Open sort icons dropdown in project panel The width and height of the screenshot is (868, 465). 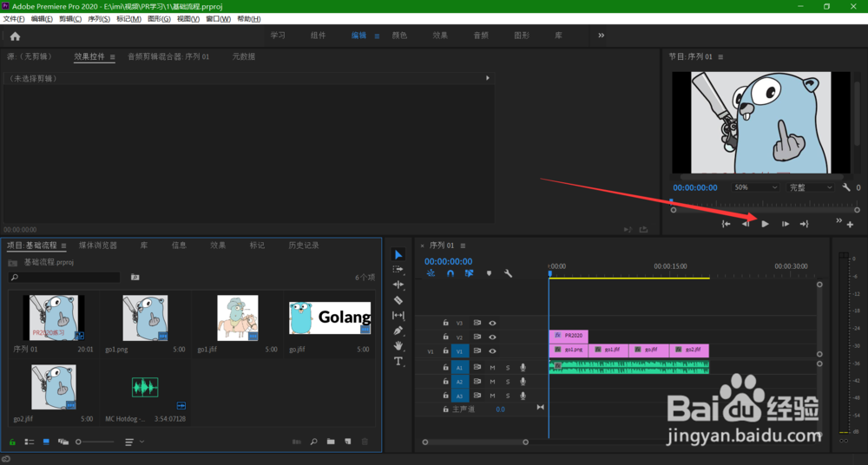pyautogui.click(x=134, y=442)
